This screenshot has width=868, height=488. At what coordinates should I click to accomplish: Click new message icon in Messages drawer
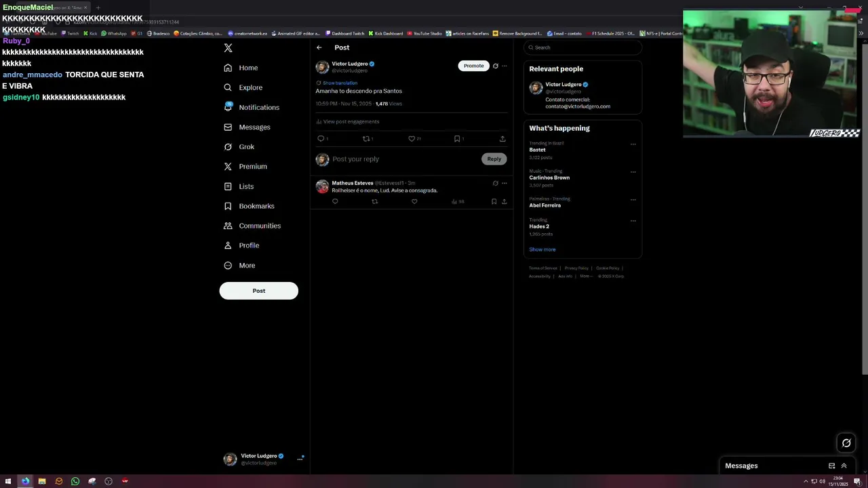831,466
